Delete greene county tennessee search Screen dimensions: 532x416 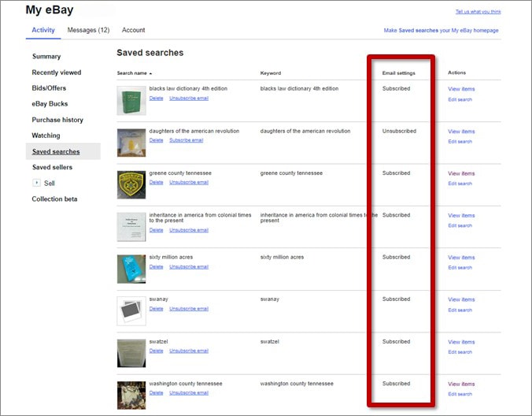click(x=156, y=182)
